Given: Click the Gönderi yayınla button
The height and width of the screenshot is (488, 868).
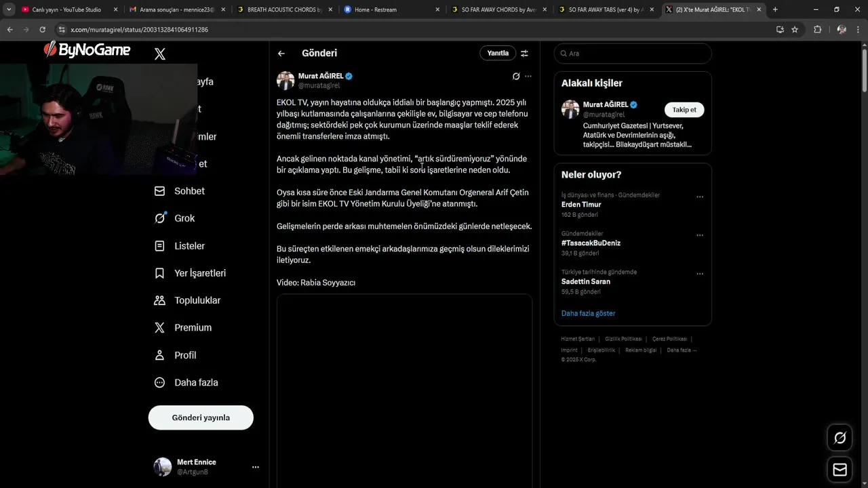Looking at the screenshot, I should 201,418.
